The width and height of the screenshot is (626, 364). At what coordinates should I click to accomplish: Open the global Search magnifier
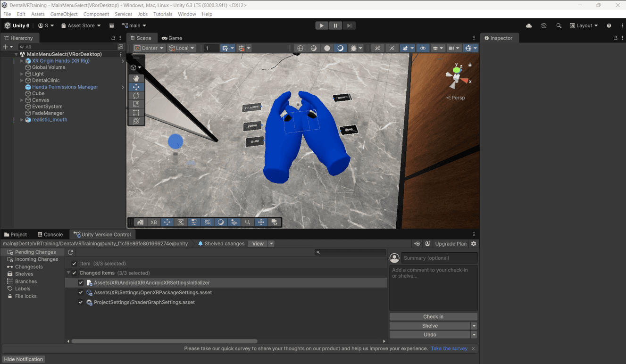[559, 25]
